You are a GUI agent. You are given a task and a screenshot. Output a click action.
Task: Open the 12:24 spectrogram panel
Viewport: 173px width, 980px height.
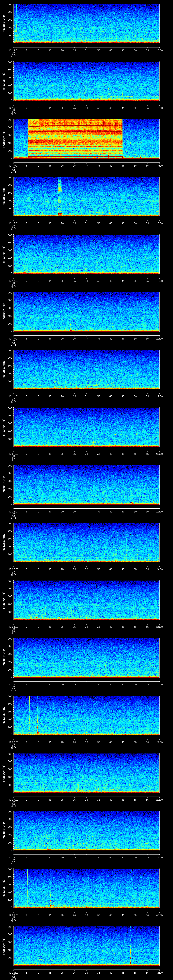tap(86, 600)
